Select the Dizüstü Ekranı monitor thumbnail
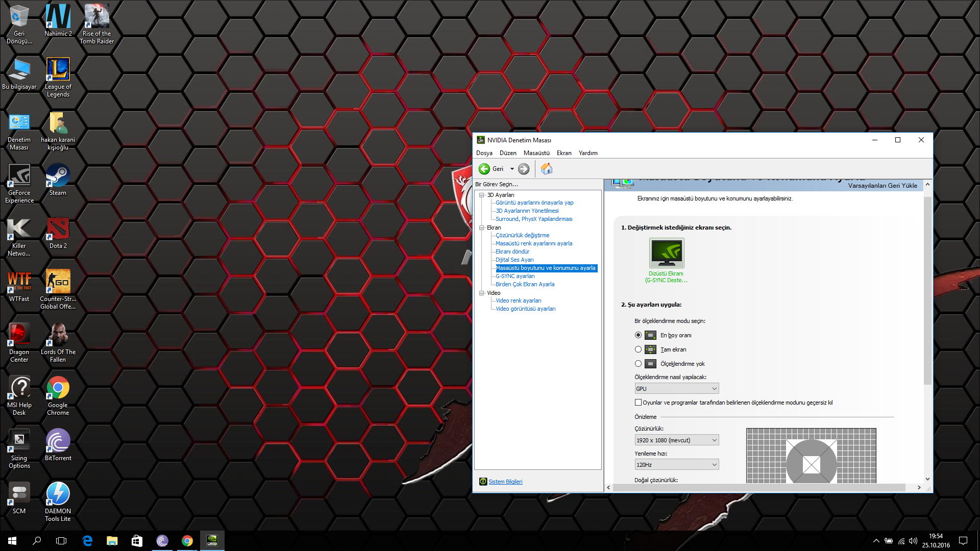Screen dimensions: 980x551 667,253
